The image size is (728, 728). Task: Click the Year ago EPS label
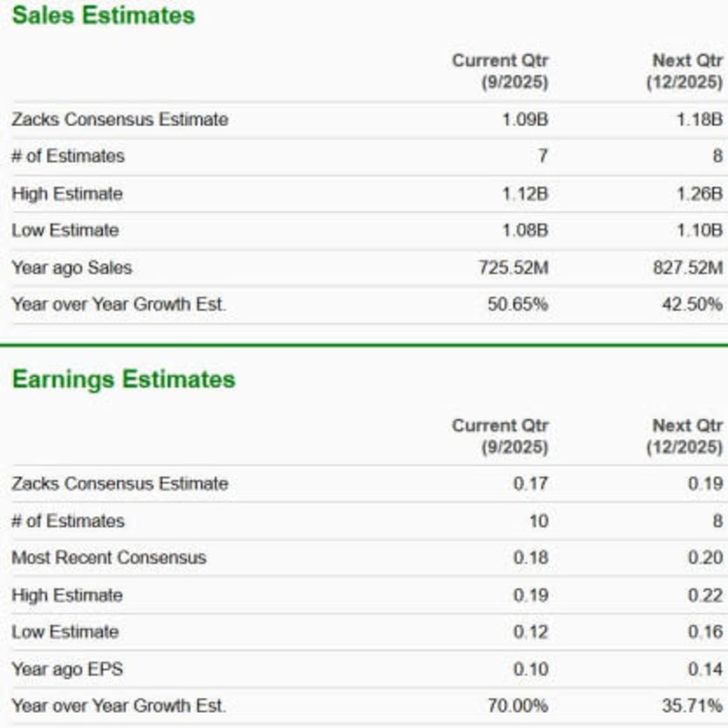tap(67, 669)
